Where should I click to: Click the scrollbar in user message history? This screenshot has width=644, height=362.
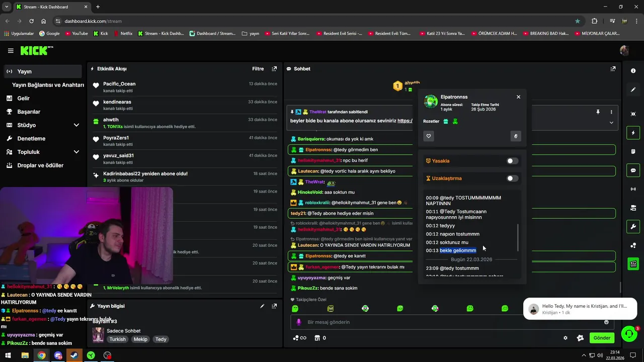coord(518,237)
